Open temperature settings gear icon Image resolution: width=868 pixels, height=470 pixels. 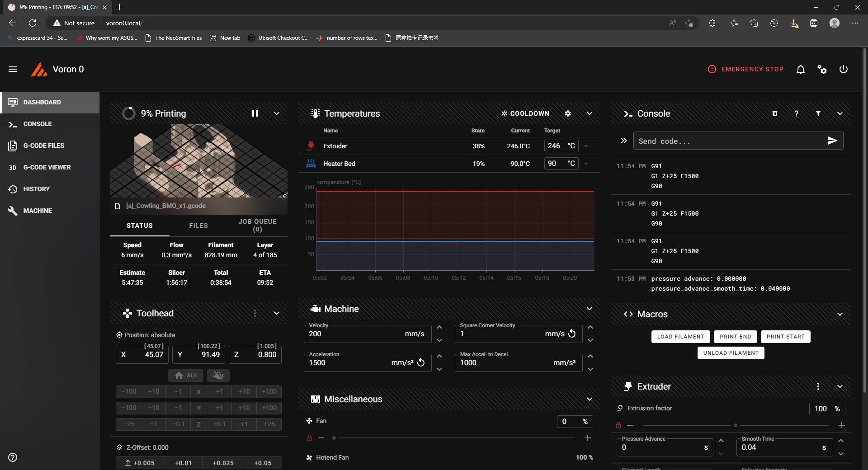click(x=568, y=113)
